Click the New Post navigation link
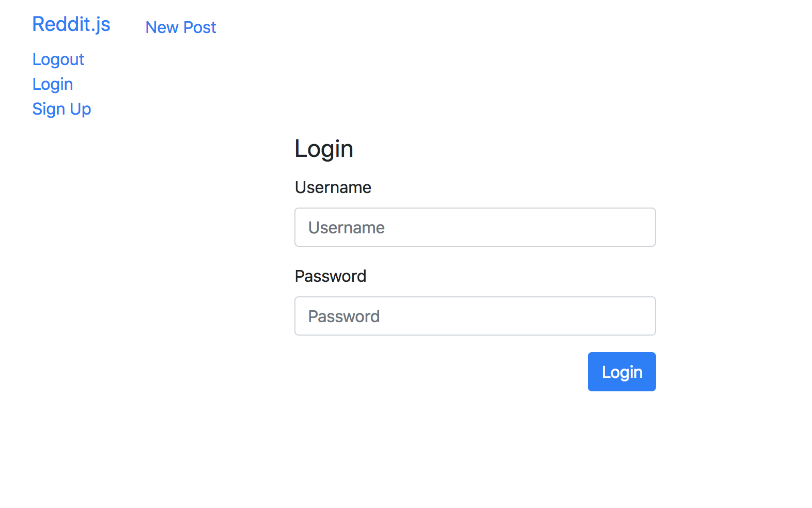This screenshot has width=812, height=508. point(180,27)
